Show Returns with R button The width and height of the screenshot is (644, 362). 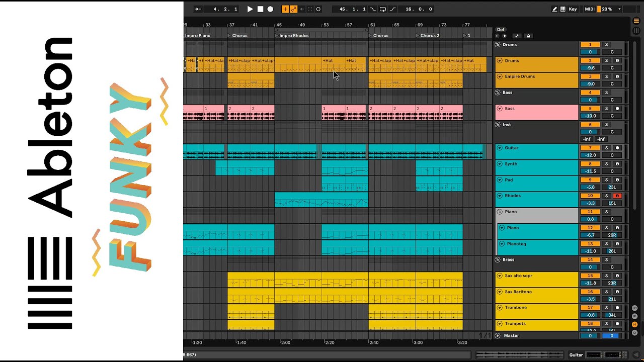click(x=635, y=316)
